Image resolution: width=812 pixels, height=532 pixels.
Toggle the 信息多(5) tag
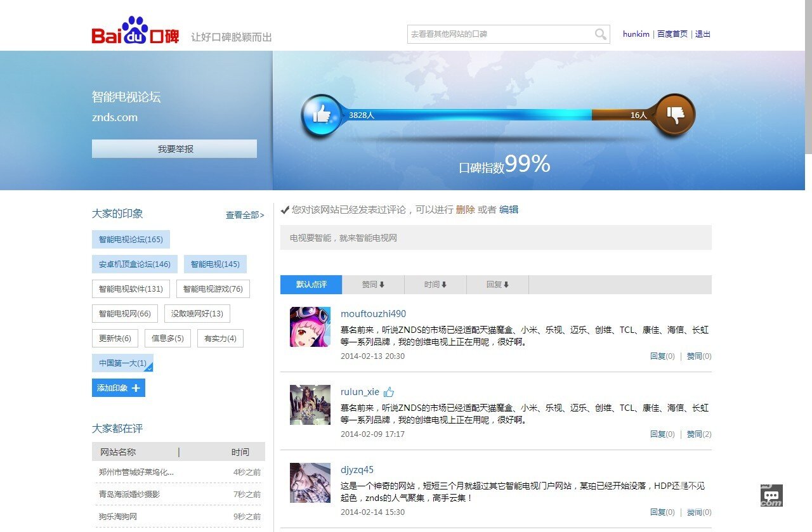click(167, 339)
